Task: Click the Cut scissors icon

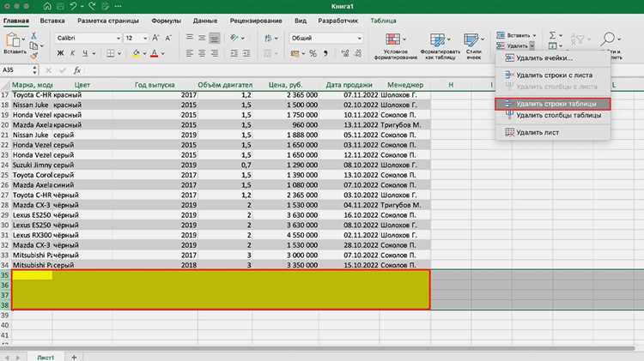Action: click(x=34, y=36)
